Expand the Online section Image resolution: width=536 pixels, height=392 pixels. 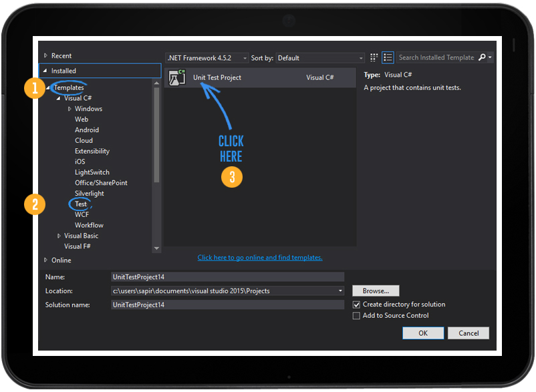tap(45, 260)
